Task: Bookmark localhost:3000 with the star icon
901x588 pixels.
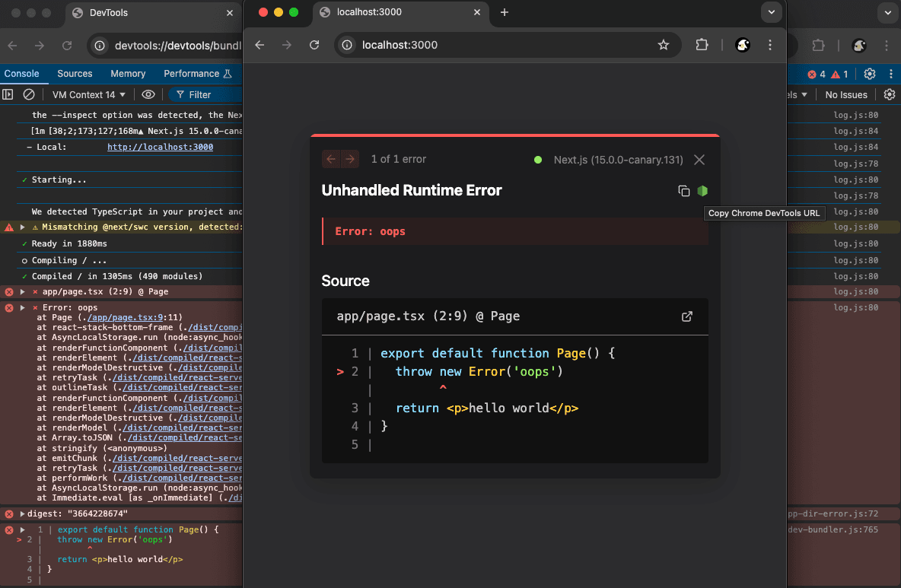Action: tap(664, 45)
